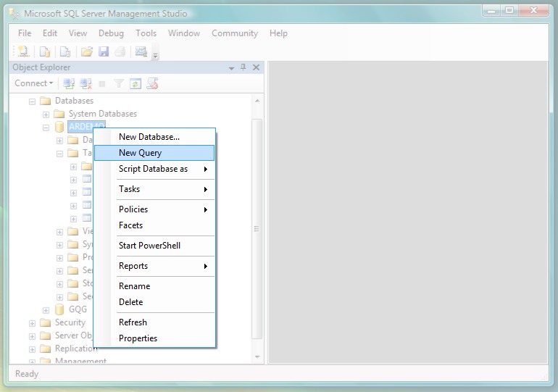Select New Query in the context menu
The image size is (558, 392).
point(154,153)
